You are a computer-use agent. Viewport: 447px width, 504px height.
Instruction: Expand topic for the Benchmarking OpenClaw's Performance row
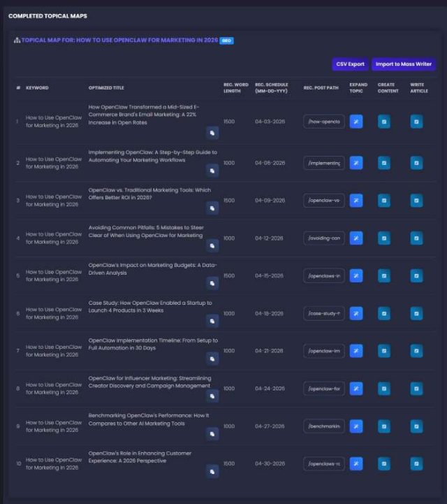(x=356, y=426)
